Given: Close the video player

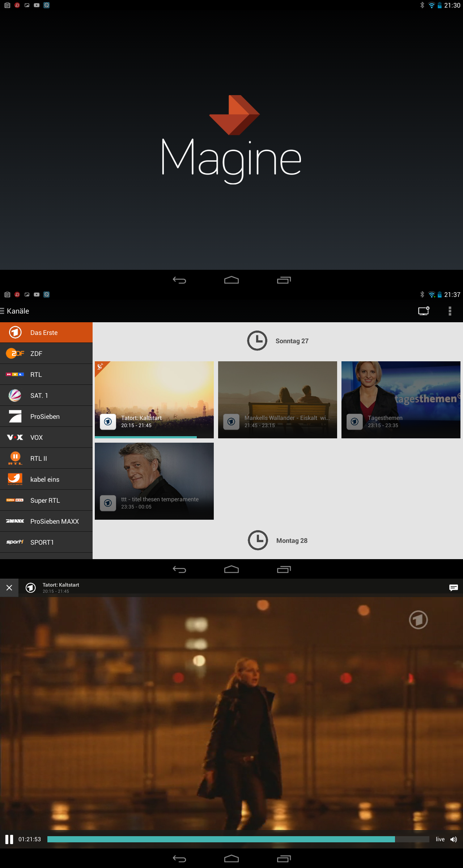Looking at the screenshot, I should [9, 588].
